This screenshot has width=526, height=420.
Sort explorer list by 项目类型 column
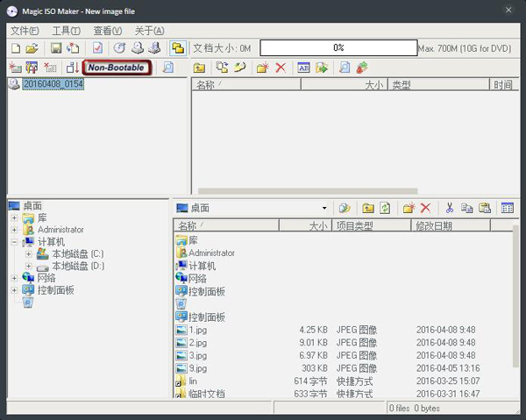(372, 226)
